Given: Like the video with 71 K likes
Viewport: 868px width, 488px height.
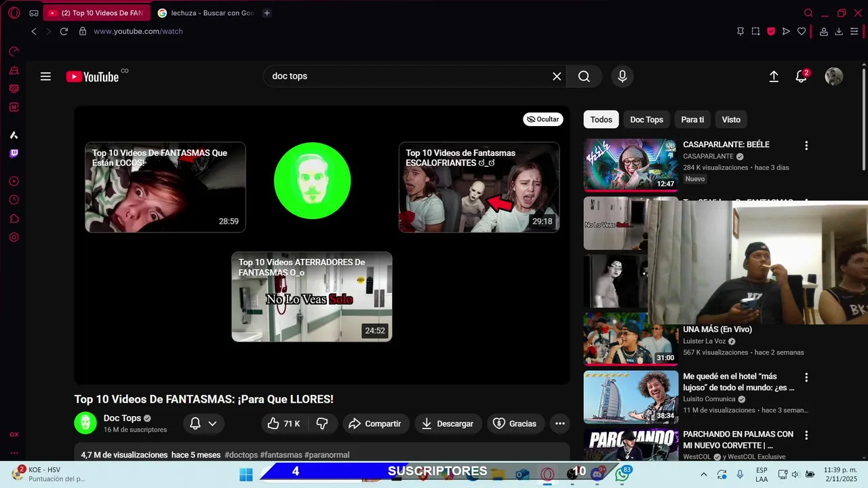Looking at the screenshot, I should click(x=284, y=424).
